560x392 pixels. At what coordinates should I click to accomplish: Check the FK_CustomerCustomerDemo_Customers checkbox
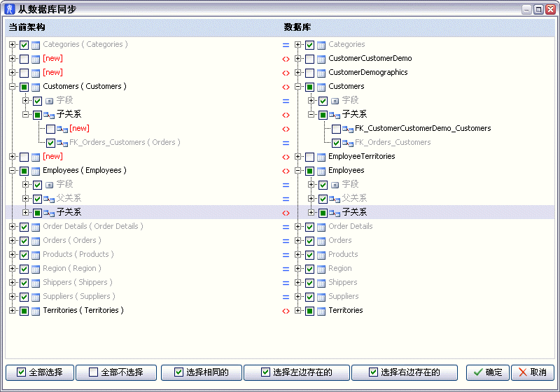336,129
